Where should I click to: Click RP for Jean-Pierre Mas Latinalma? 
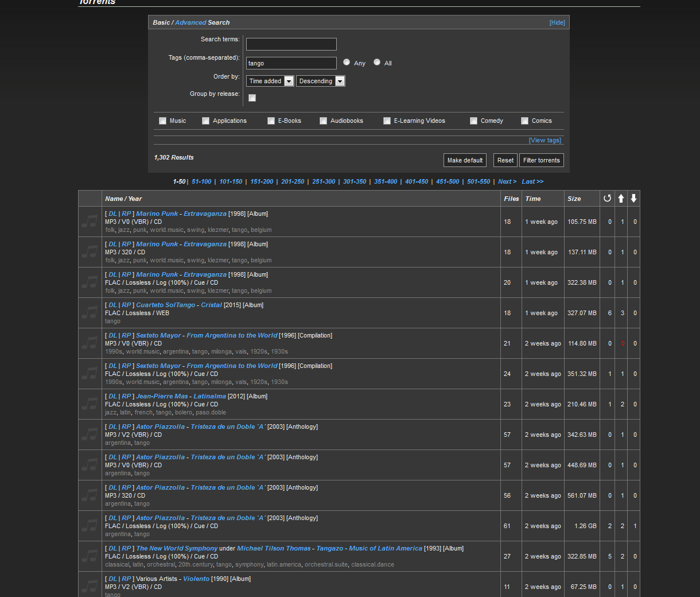[126, 396]
